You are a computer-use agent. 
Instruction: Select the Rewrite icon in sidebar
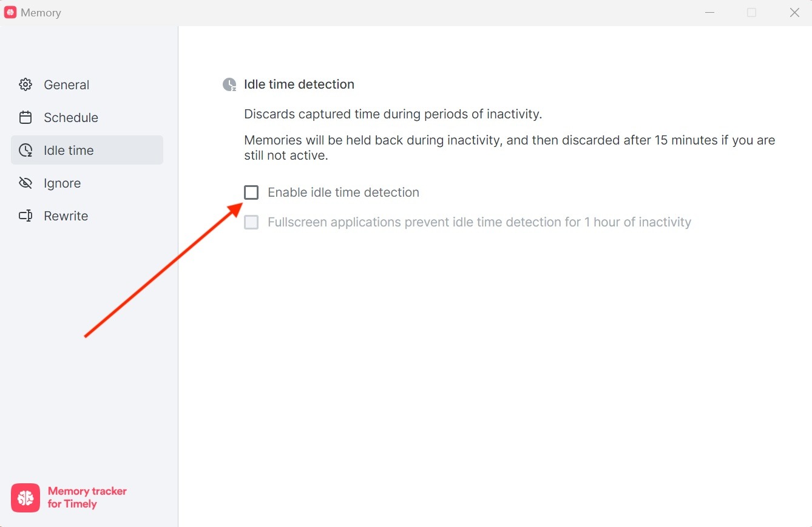tap(25, 216)
